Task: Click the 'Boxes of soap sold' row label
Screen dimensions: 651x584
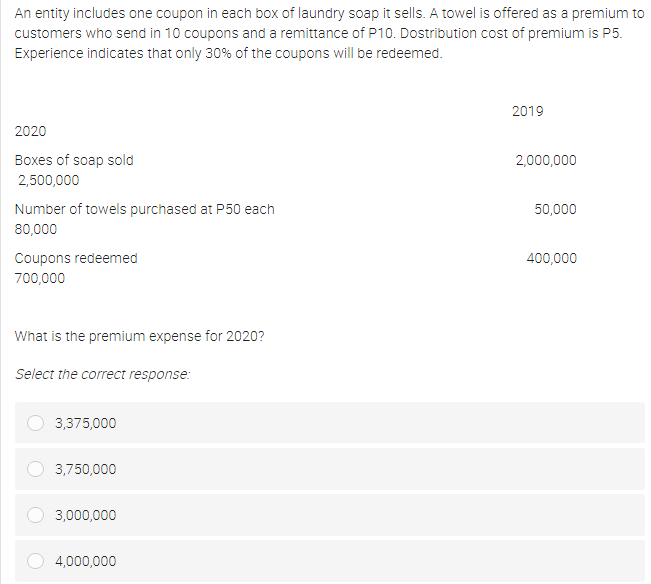Action: point(74,160)
